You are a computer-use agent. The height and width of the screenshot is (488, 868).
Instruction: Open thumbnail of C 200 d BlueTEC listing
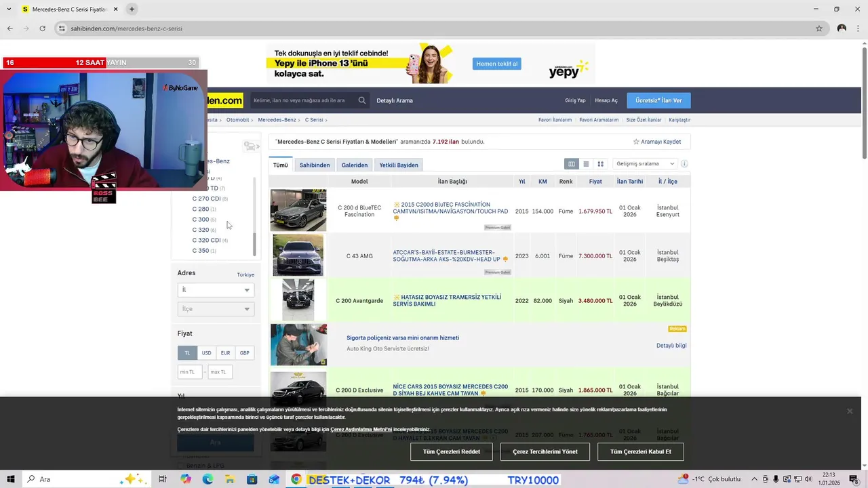[x=298, y=210]
